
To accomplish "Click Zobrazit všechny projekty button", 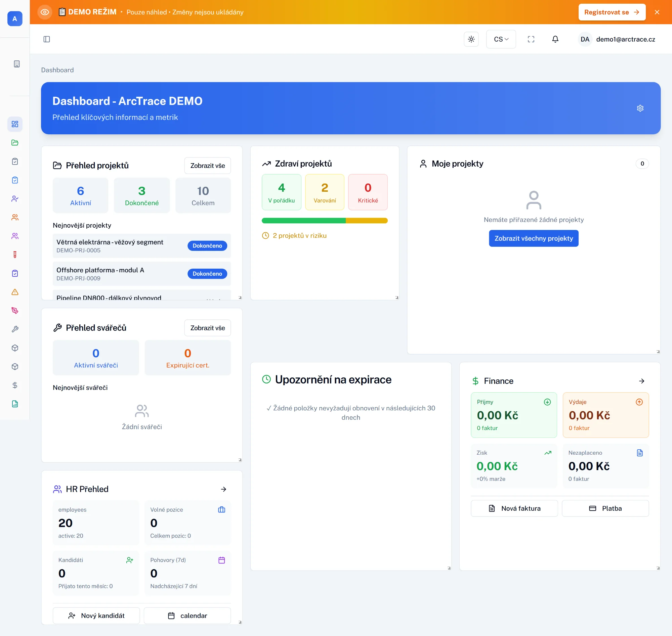I will [533, 238].
